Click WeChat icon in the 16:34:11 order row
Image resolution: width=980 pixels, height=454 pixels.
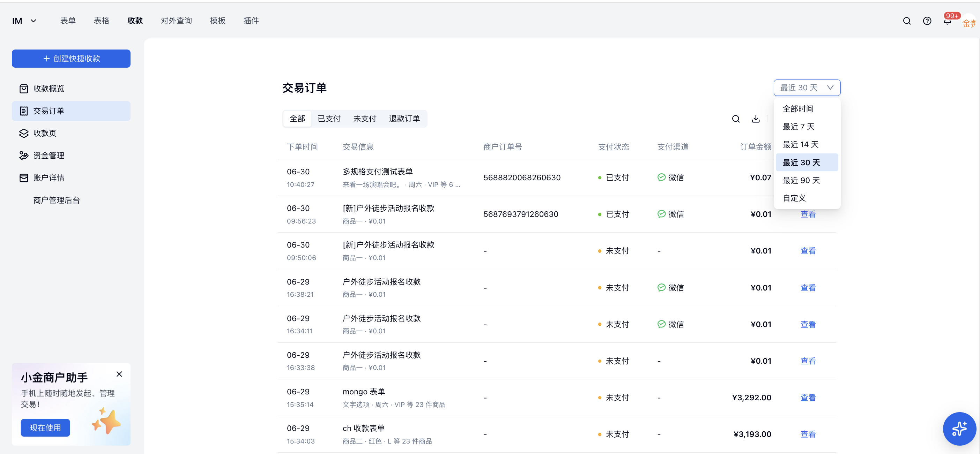coord(661,324)
